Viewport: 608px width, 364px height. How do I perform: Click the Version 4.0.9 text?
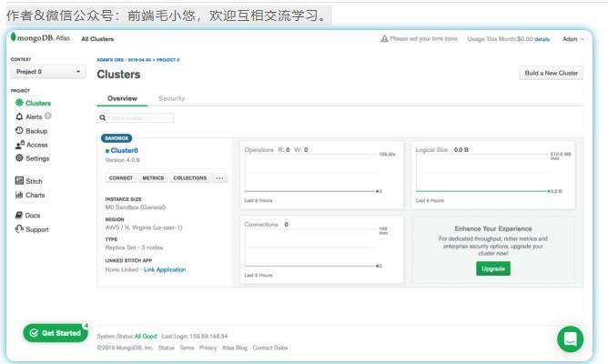pos(123,160)
